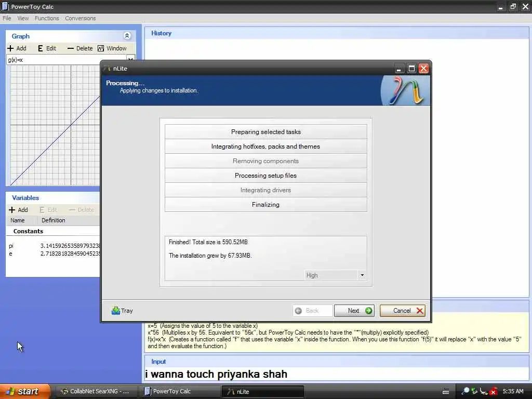Click Add in the Graph toolbar
This screenshot has height=399, width=532.
17,48
